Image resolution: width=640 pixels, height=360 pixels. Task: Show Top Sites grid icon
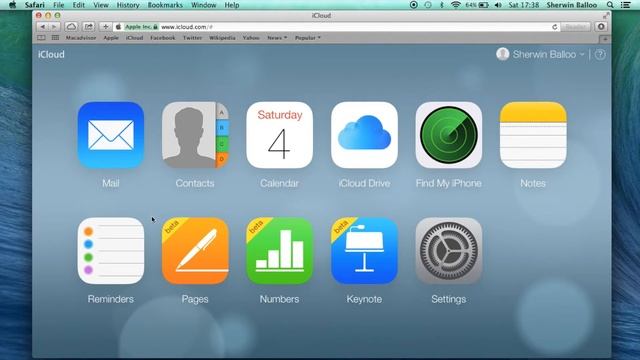pyautogui.click(x=56, y=38)
